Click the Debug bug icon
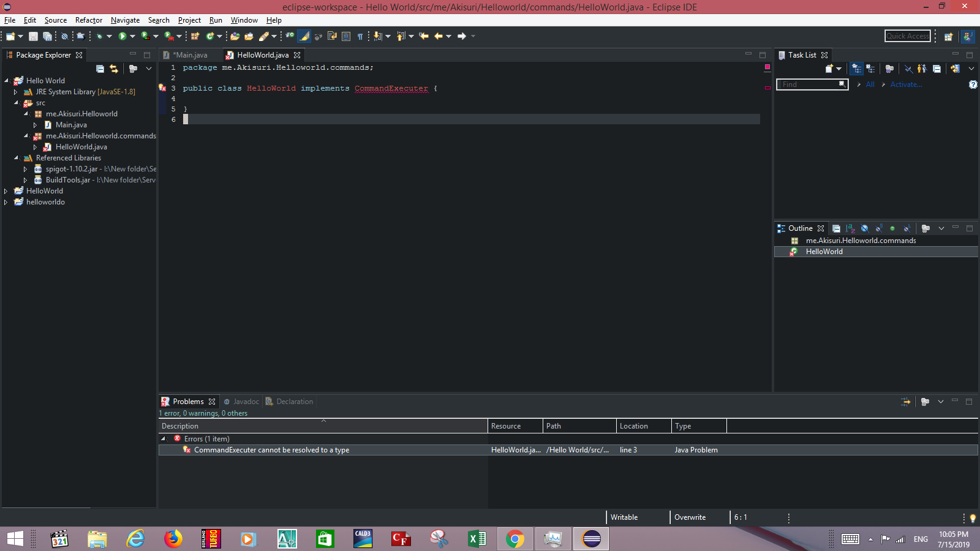This screenshot has height=551, width=980. point(99,37)
